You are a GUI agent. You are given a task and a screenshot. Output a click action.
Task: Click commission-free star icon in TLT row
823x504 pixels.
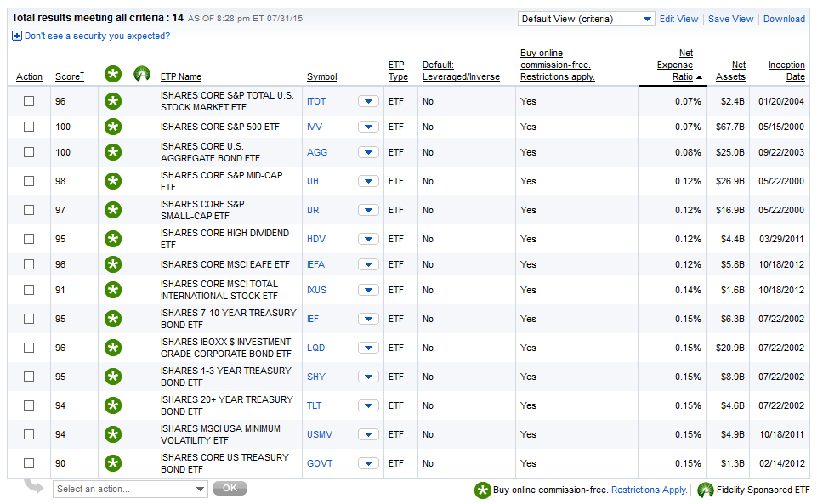113,405
